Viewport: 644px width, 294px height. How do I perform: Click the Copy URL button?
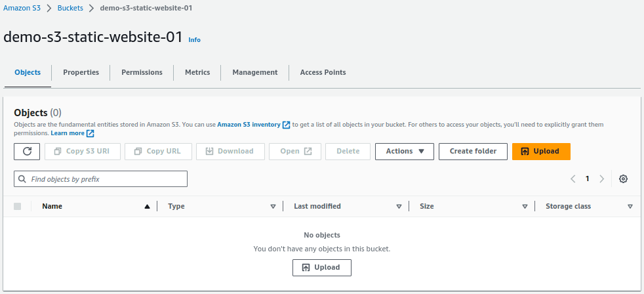click(158, 152)
